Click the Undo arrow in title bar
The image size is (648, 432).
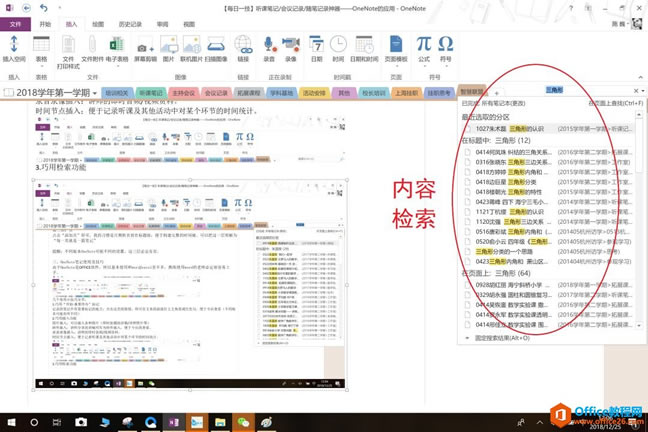pos(43,8)
